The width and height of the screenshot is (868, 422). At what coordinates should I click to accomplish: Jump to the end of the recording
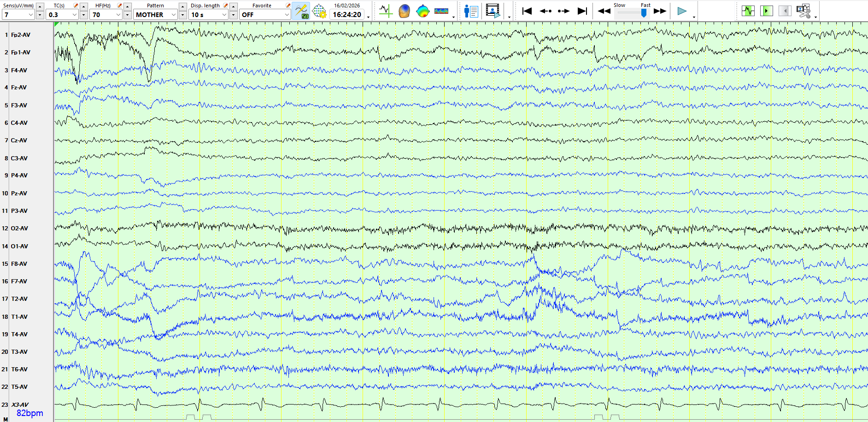click(x=582, y=11)
